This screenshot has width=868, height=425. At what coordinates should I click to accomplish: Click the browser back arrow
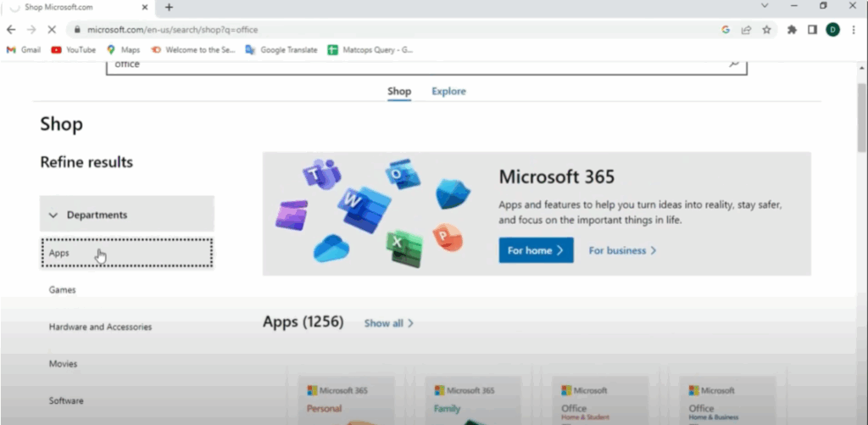coord(11,30)
